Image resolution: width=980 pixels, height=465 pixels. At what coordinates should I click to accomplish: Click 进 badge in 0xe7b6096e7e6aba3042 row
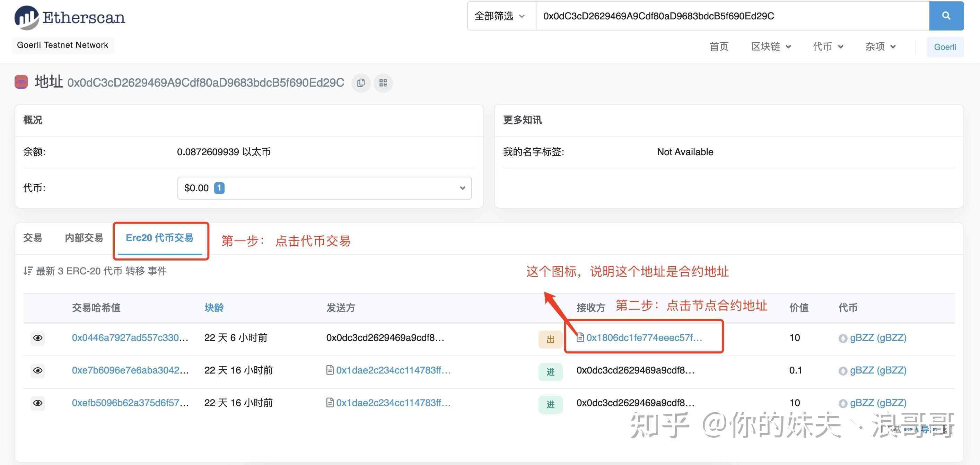tap(551, 372)
